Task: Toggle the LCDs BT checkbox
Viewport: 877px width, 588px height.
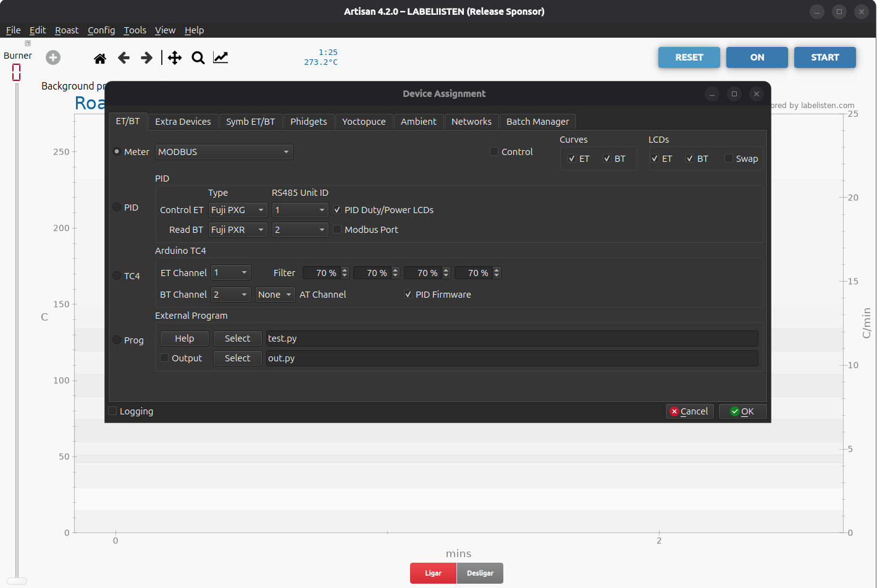Action: coord(690,159)
